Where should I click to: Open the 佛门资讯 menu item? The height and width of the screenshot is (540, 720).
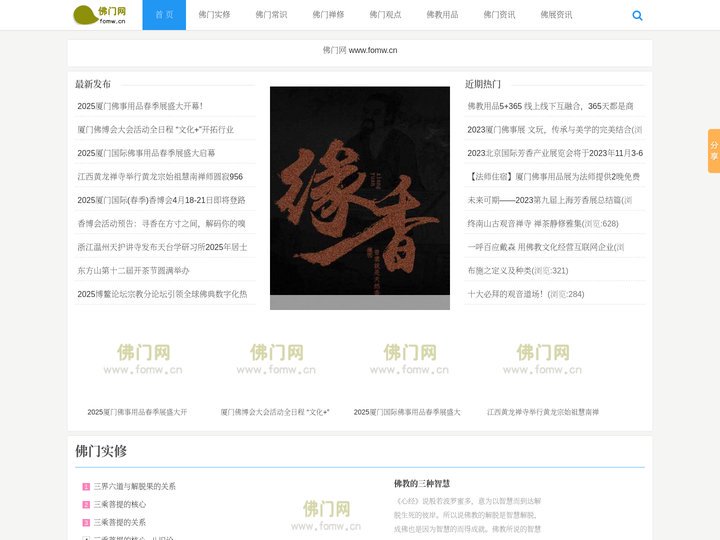point(499,15)
